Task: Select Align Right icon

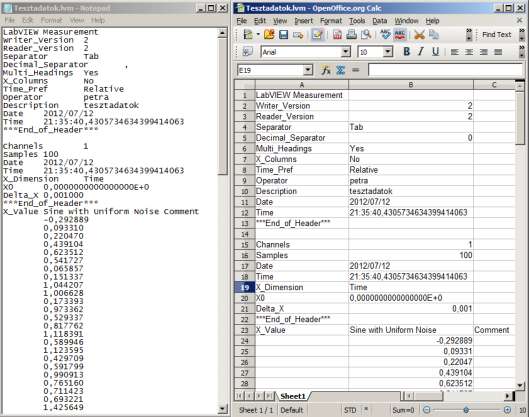Action: pyautogui.click(x=483, y=52)
